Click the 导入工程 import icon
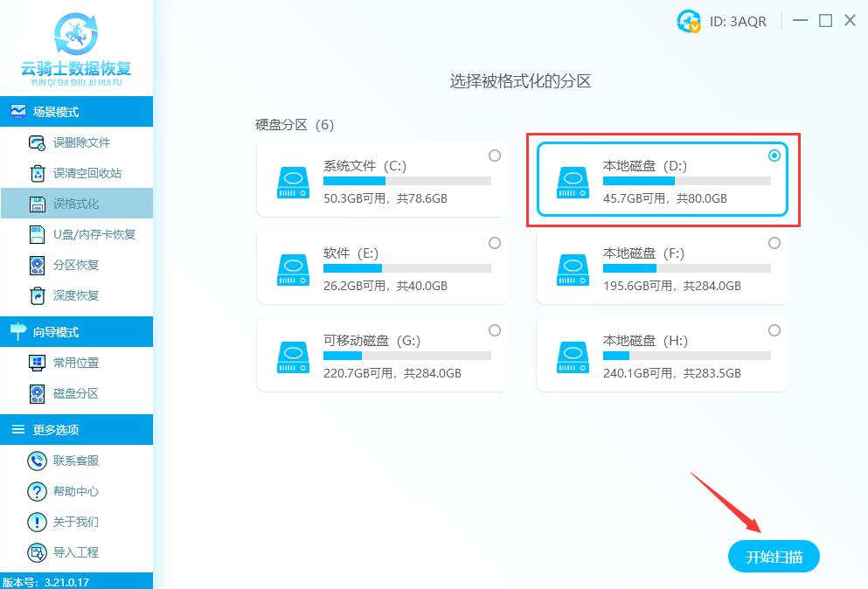Screen dimensions: 868x589 pos(37,552)
